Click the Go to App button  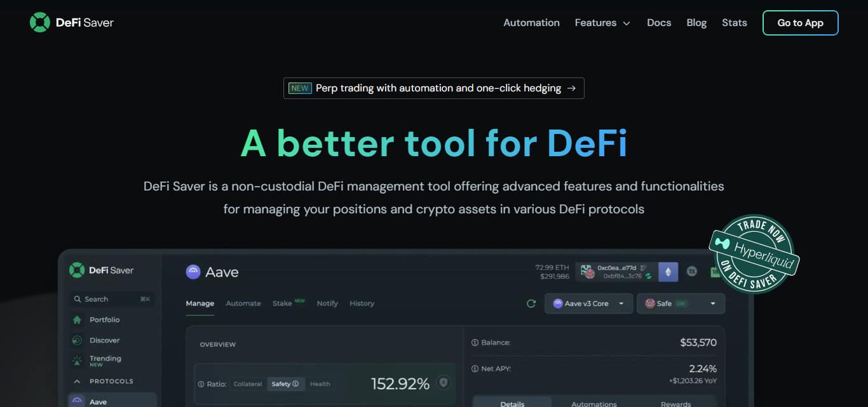800,23
